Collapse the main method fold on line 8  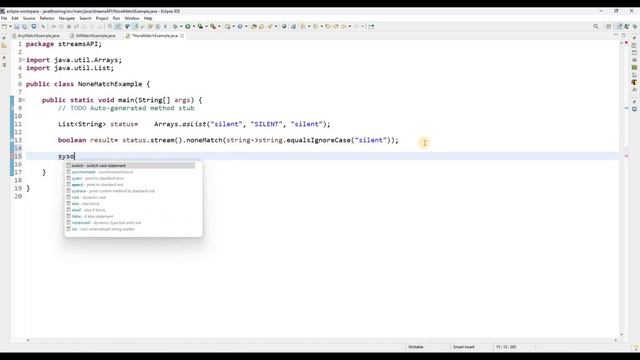(x=24, y=100)
